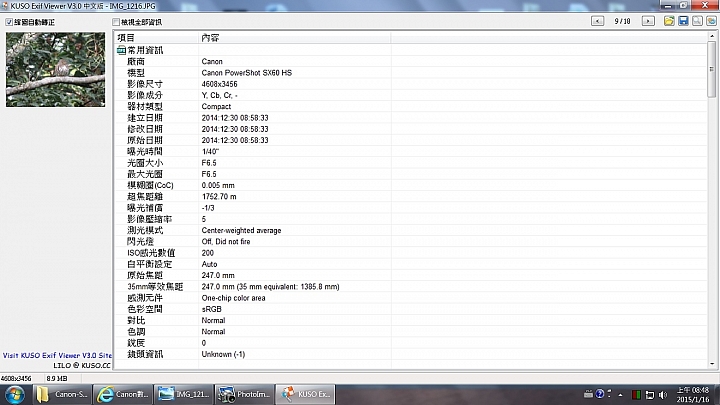Viewport: 720px width, 405px height.
Task: Select the 原始焦距 row
Action: click(x=411, y=276)
